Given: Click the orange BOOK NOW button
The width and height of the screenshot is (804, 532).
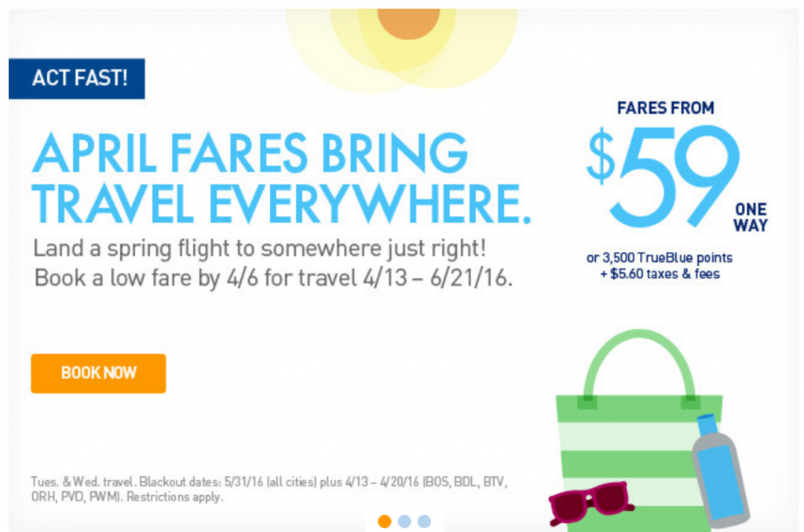Looking at the screenshot, I should pyautogui.click(x=98, y=373).
